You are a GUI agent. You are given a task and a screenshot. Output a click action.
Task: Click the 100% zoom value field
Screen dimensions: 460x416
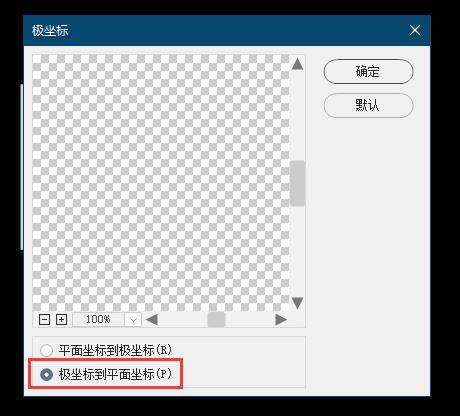pyautogui.click(x=98, y=320)
